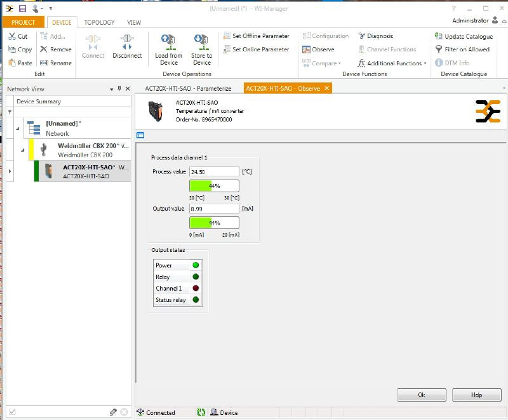This screenshot has height=420, width=508.
Task: Click the Load from Device icon
Action: [x=169, y=43]
